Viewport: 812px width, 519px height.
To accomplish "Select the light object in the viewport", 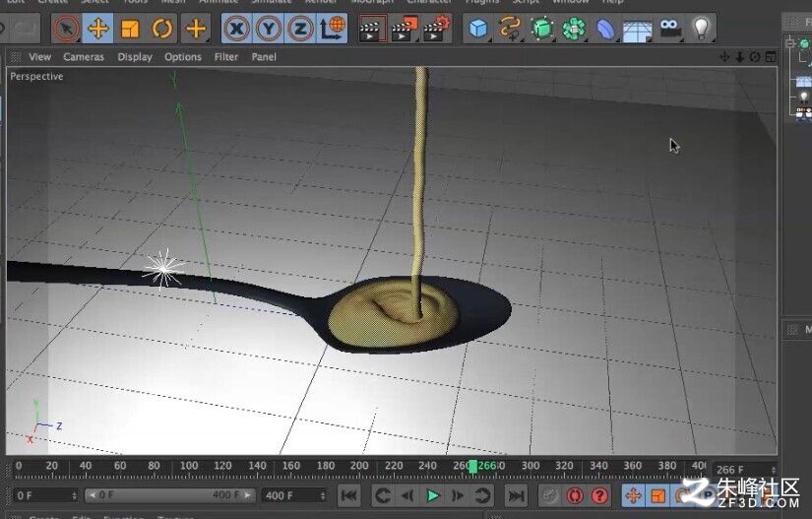I will 163,268.
